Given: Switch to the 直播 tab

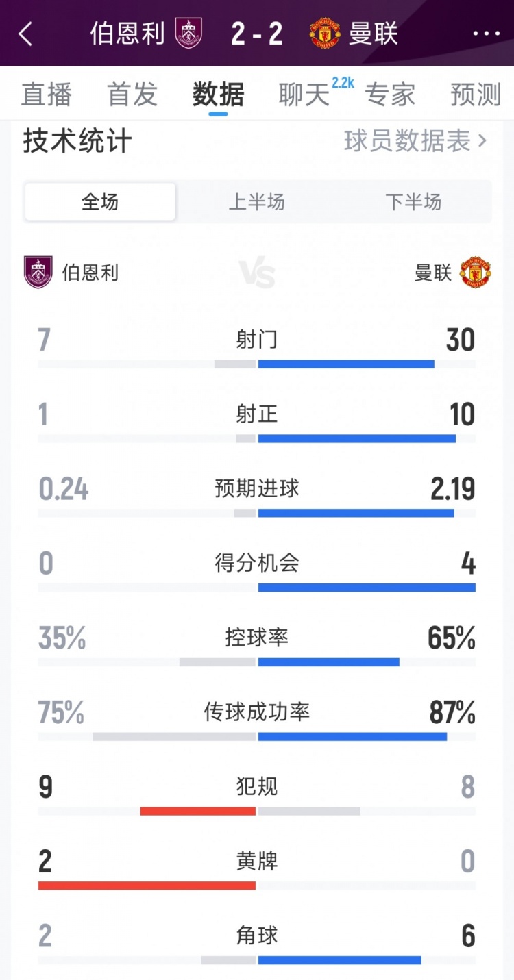Looking at the screenshot, I should tap(46, 95).
